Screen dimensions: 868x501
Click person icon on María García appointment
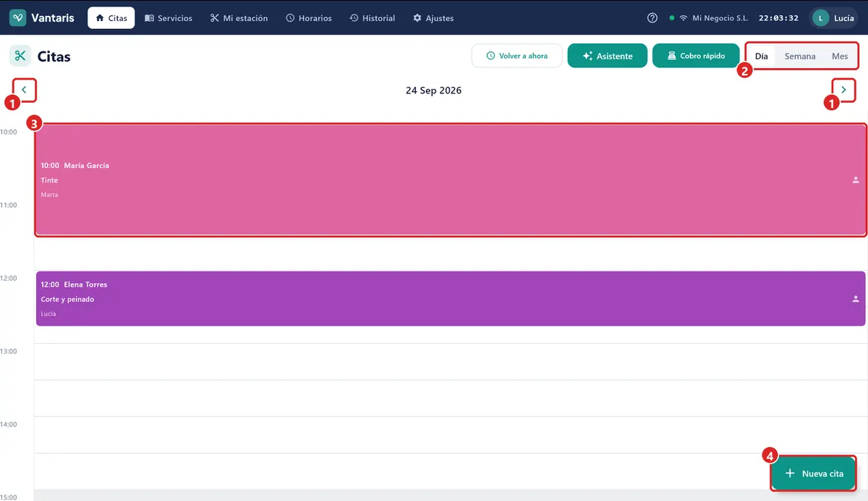coord(856,180)
